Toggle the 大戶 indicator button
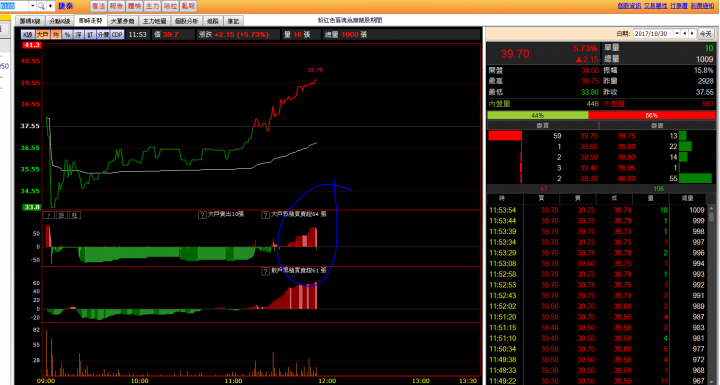720x385 pixels. coord(43,35)
